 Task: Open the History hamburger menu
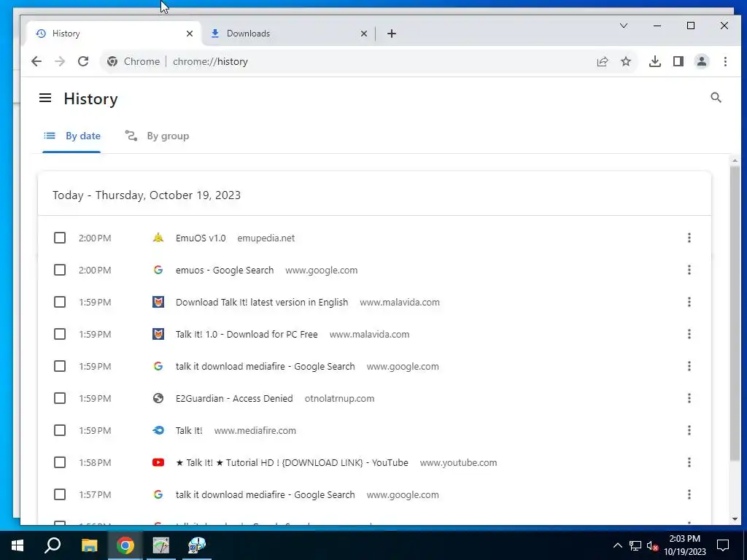[45, 98]
